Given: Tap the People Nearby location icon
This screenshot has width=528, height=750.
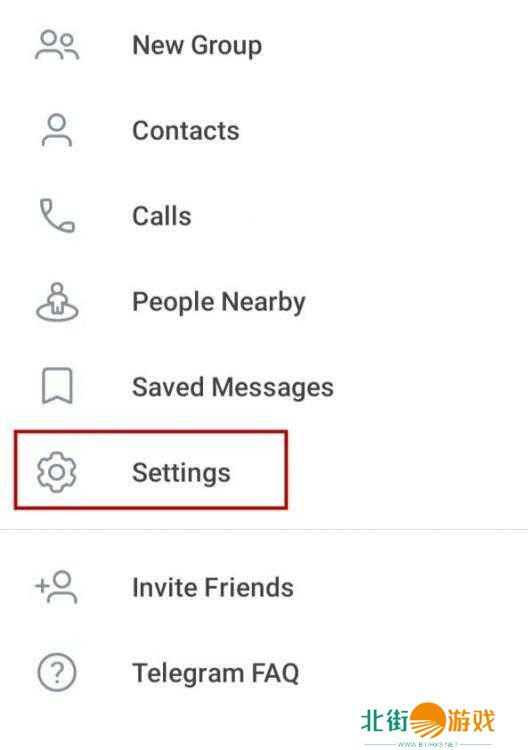Looking at the screenshot, I should point(57,301).
